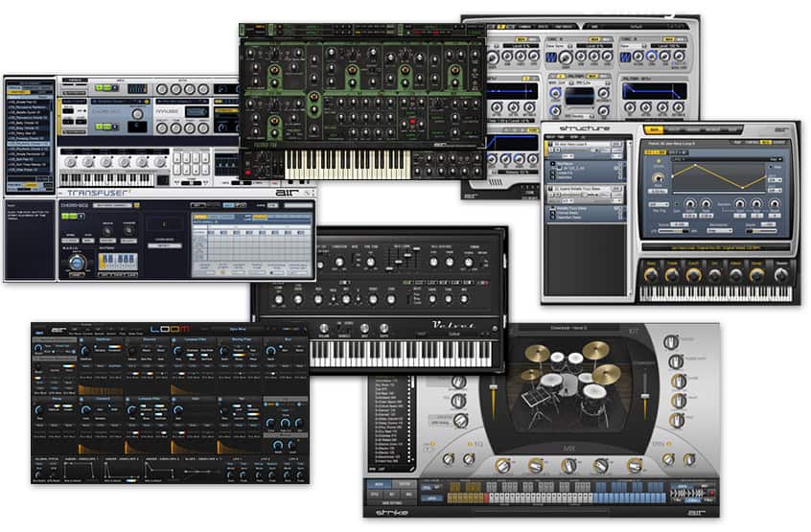Click the red record button in Strike

710,494
